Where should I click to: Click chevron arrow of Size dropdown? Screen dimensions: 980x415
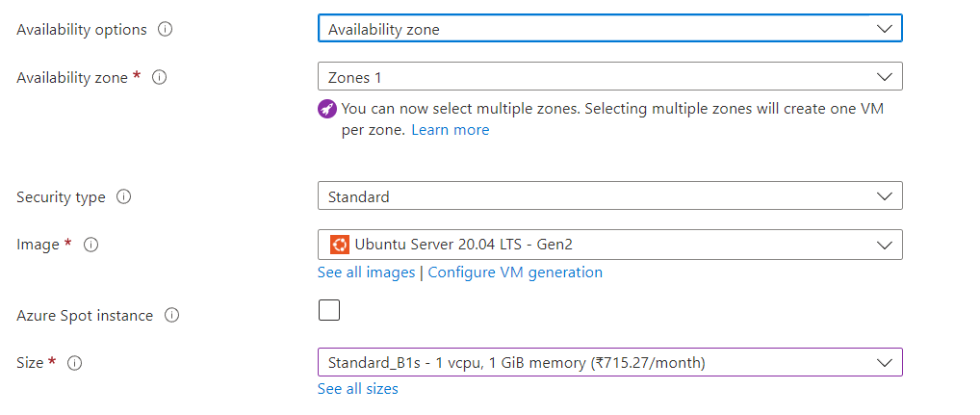[885, 362]
